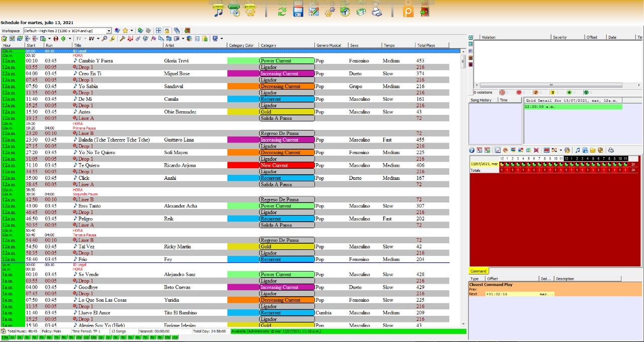Image resolution: width=644 pixels, height=342 pixels.
Task: Click the green refresh arrows icon
Action: coord(282,12)
